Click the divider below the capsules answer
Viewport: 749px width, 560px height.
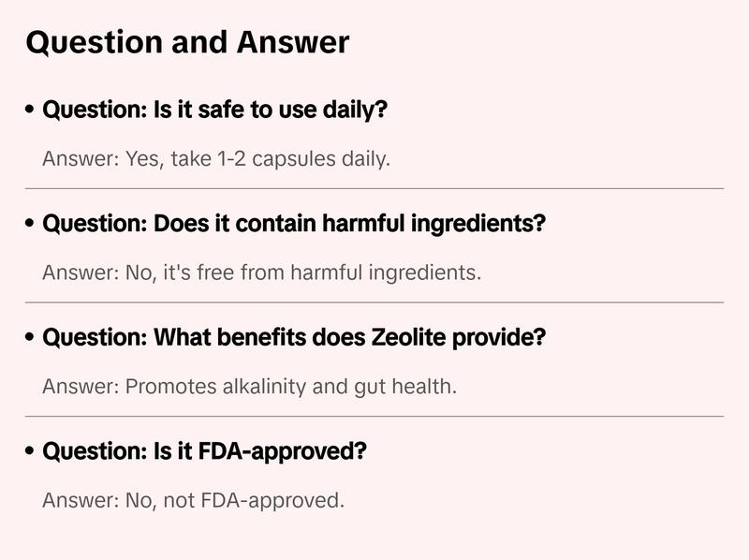(374, 188)
